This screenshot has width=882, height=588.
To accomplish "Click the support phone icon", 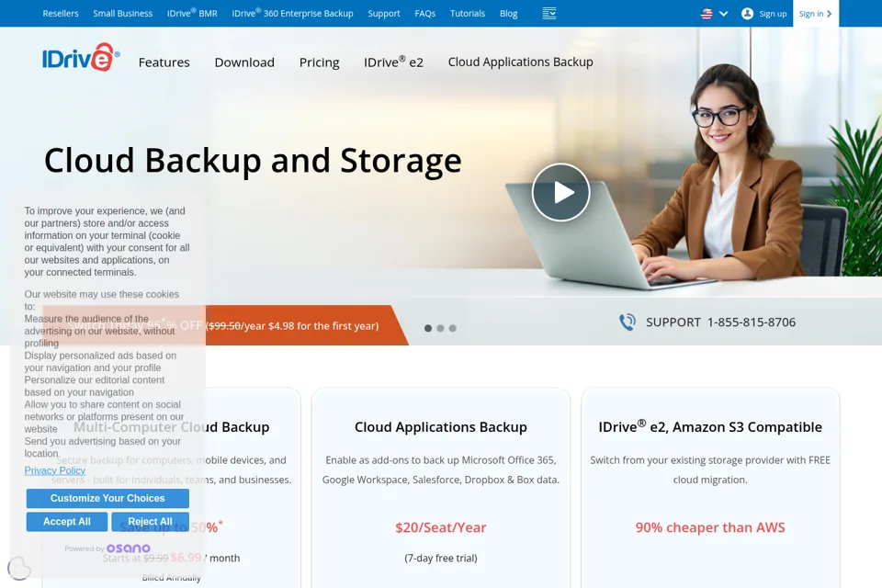I will 628,322.
